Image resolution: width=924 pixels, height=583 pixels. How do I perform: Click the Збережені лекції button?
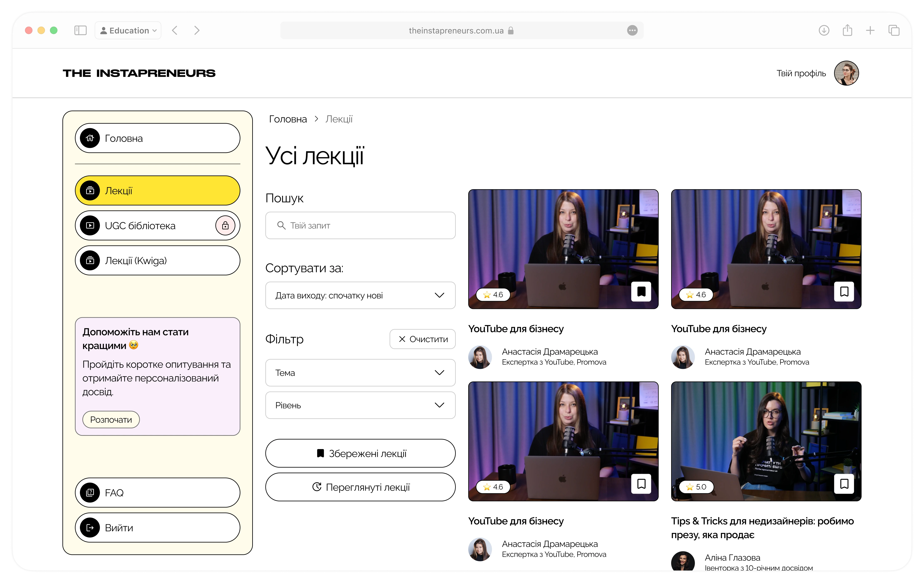tap(360, 453)
